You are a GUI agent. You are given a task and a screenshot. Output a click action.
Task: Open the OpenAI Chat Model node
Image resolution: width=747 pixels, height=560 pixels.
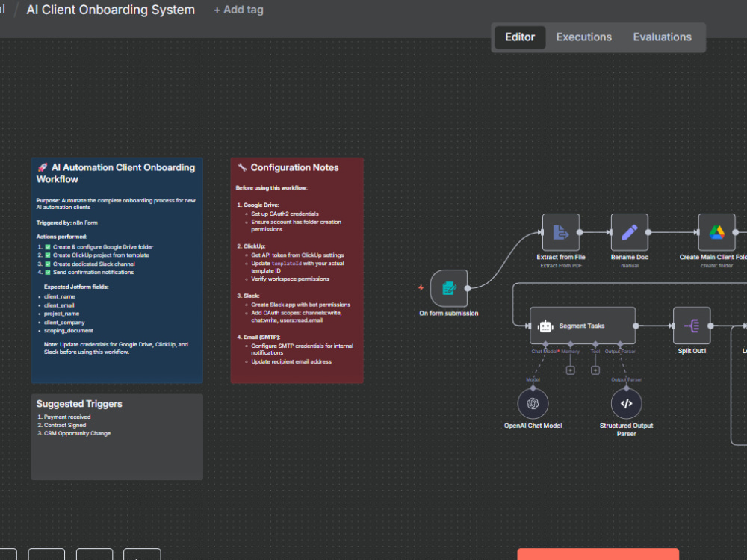(x=533, y=404)
